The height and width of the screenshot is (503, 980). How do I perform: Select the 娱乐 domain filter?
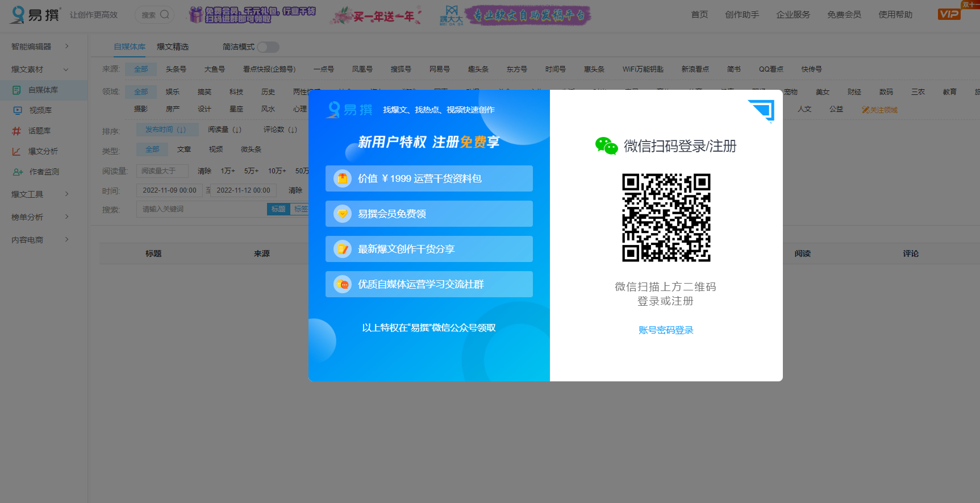[173, 92]
